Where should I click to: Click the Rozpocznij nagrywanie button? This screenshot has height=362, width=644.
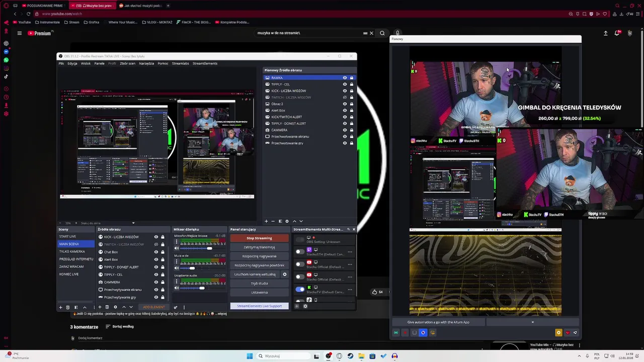tap(259, 256)
